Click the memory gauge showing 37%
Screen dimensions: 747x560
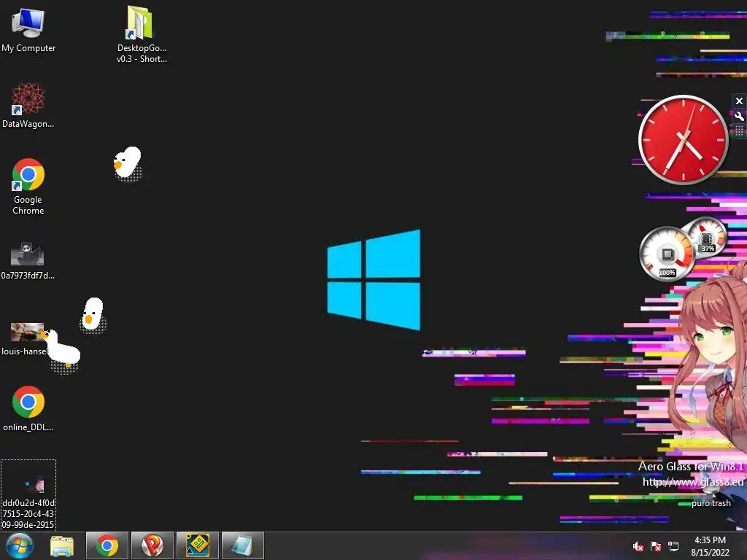tap(707, 237)
